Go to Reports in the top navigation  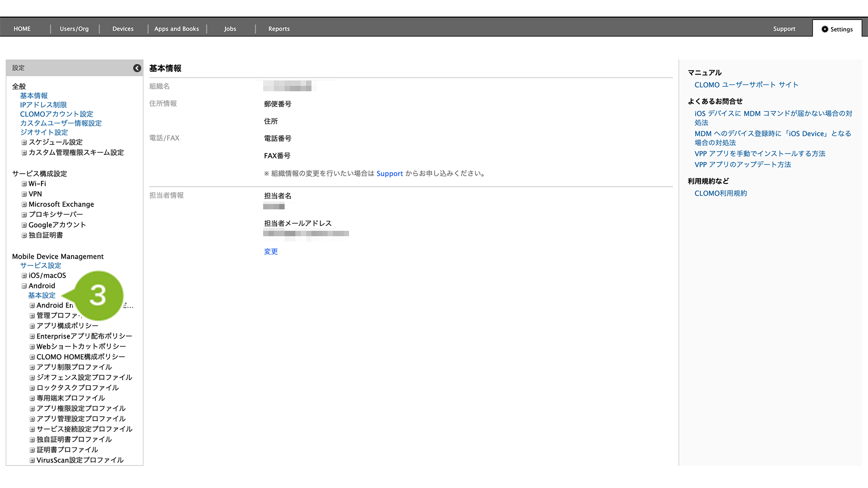pyautogui.click(x=279, y=29)
